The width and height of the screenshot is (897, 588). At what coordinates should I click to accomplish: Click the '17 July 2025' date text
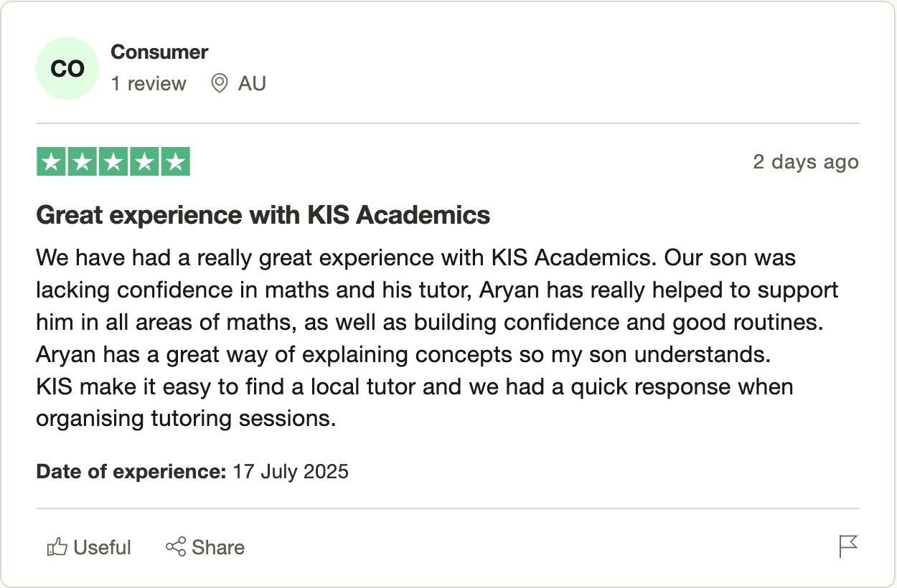291,472
